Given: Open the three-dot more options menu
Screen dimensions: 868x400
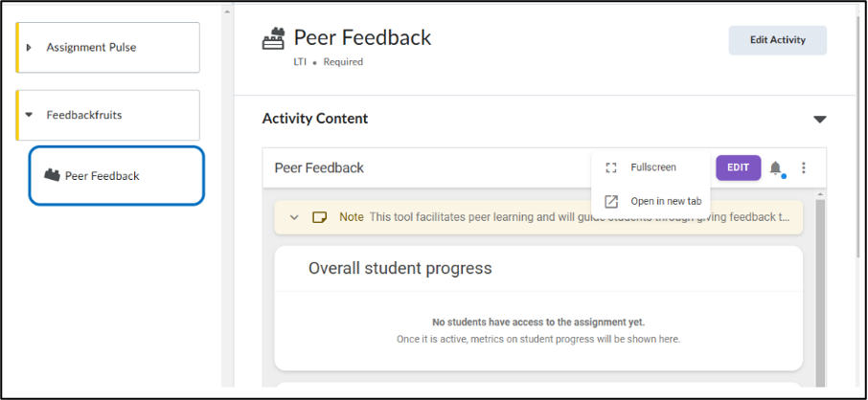Looking at the screenshot, I should pos(804,167).
